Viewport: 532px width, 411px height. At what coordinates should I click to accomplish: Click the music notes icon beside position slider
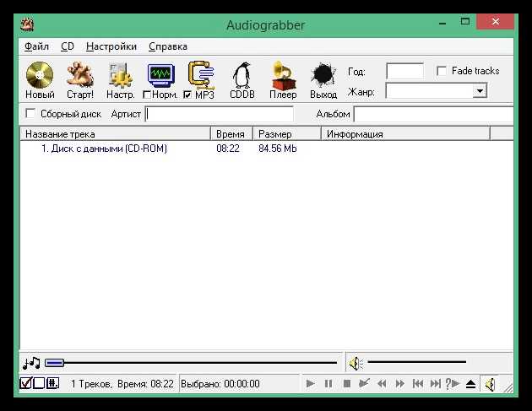click(31, 363)
